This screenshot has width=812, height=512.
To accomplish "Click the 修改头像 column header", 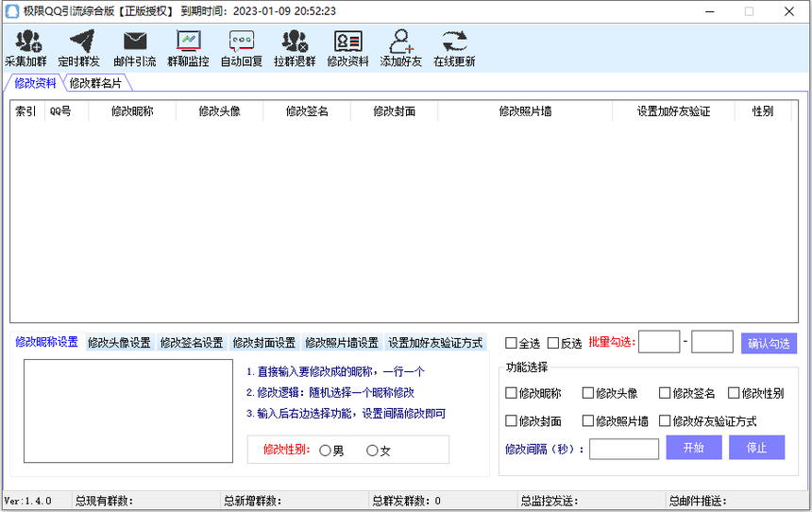I will click(x=220, y=111).
